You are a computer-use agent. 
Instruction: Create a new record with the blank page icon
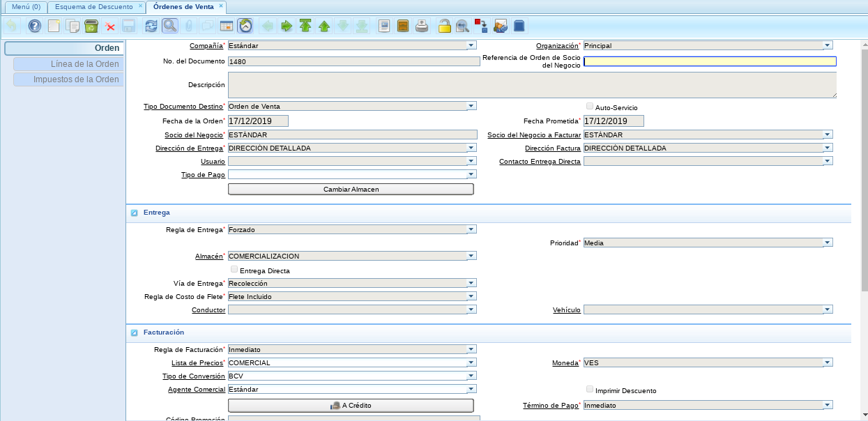[54, 26]
